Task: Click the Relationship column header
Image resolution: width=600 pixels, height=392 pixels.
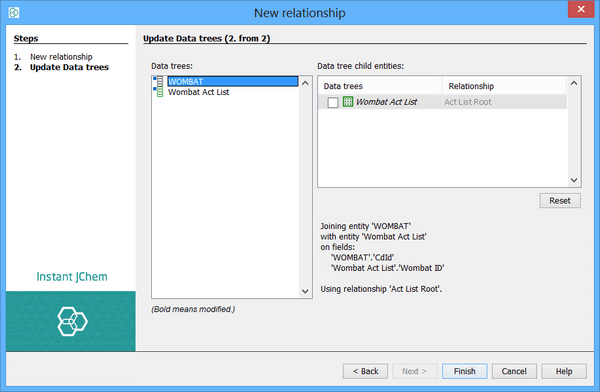Action: [x=504, y=86]
